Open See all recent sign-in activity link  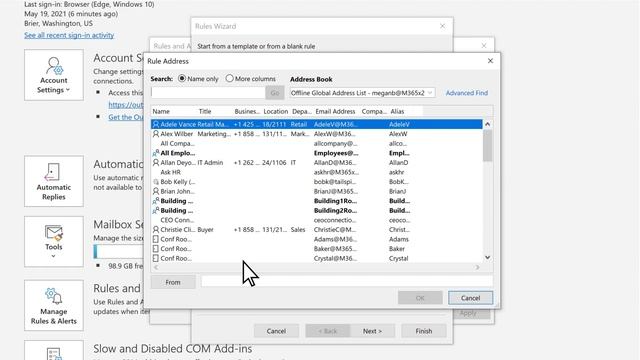pyautogui.click(x=69, y=35)
